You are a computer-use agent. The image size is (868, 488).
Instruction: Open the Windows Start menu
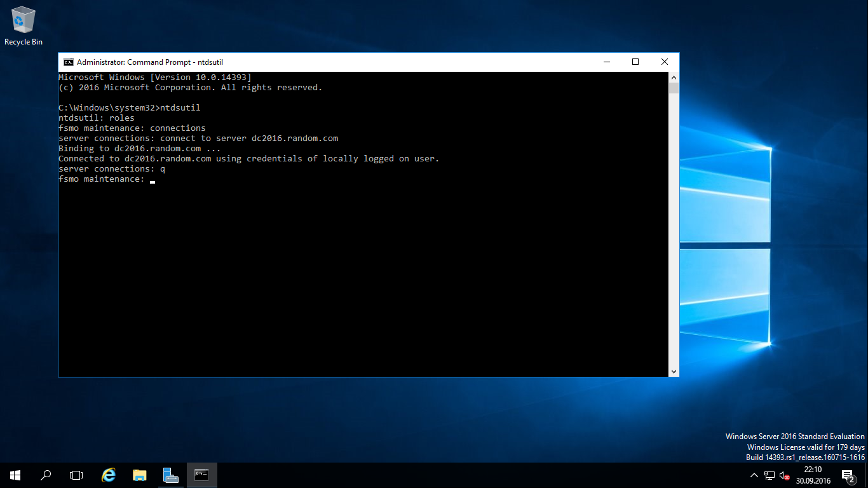pos(15,475)
